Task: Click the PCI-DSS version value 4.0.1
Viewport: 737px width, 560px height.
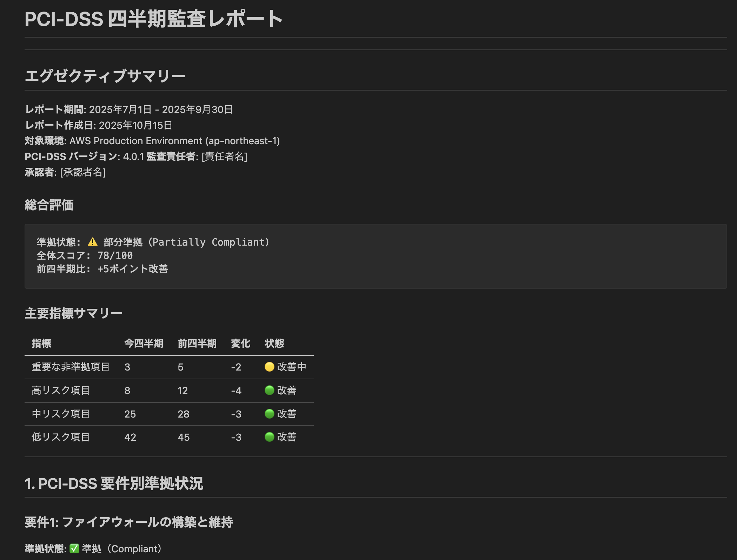Action: (133, 156)
